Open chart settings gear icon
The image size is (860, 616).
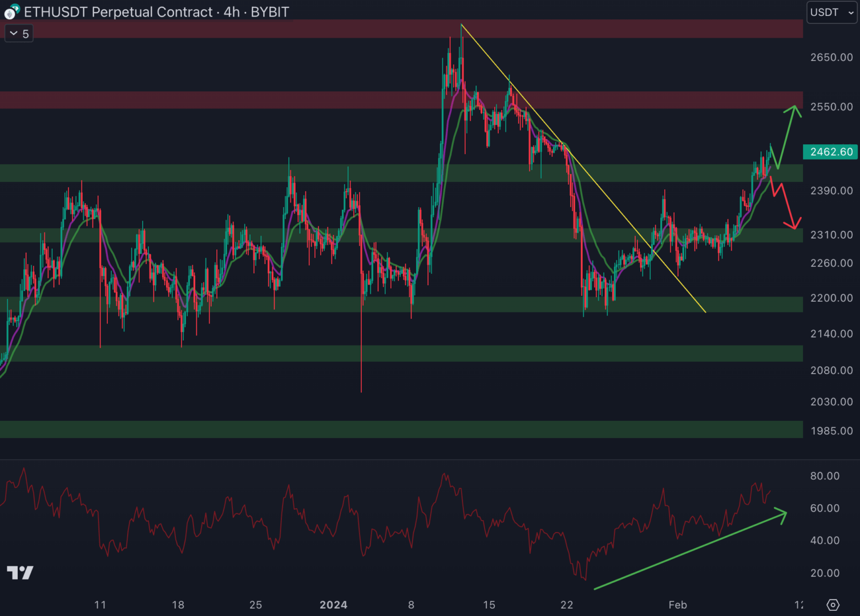(x=833, y=605)
